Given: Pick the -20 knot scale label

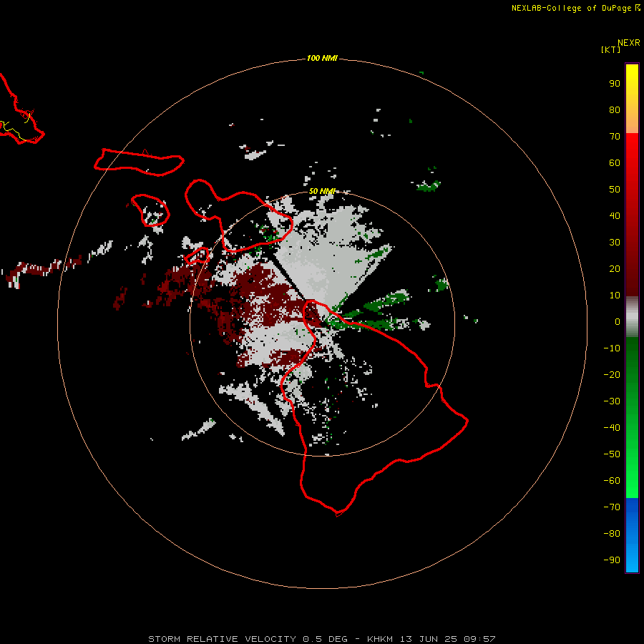Looking at the screenshot, I should (x=612, y=374).
